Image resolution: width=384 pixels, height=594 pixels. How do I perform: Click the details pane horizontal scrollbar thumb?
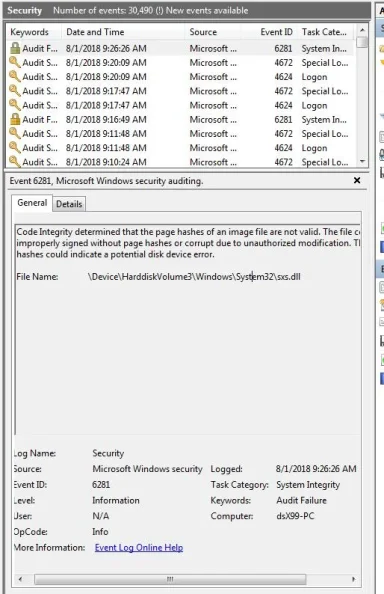pyautogui.click(x=170, y=579)
